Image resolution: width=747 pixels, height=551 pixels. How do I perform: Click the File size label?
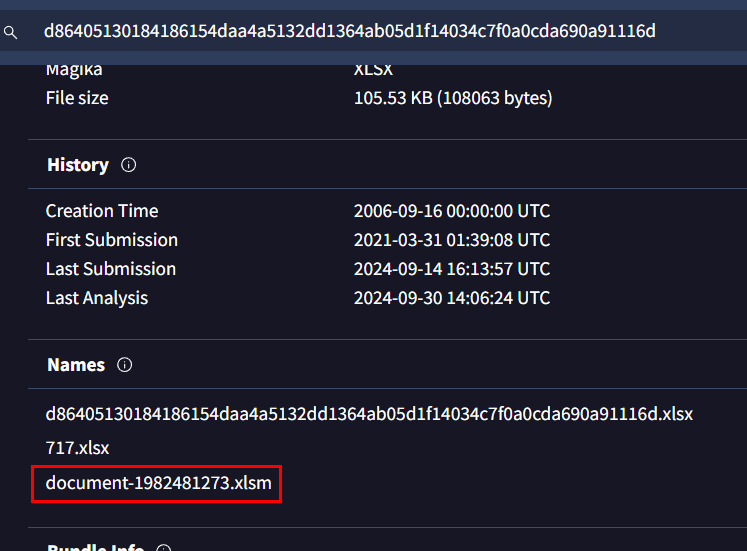tap(77, 98)
